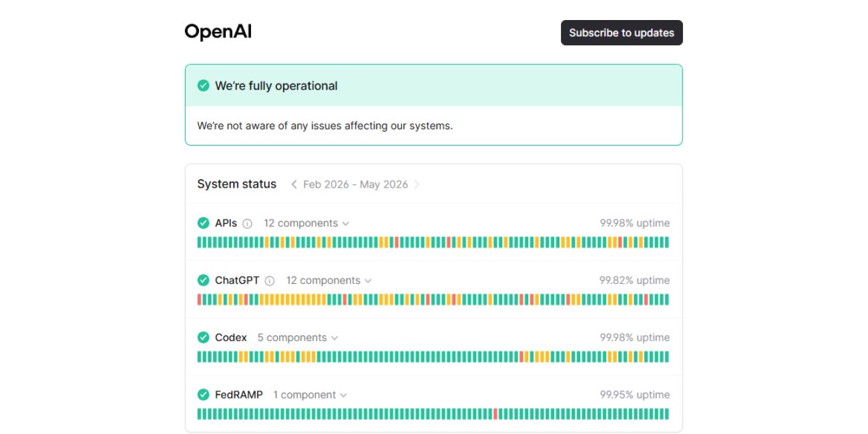Image resolution: width=868 pixels, height=434 pixels.
Task: Click the FedRAMP label
Action: click(x=239, y=395)
